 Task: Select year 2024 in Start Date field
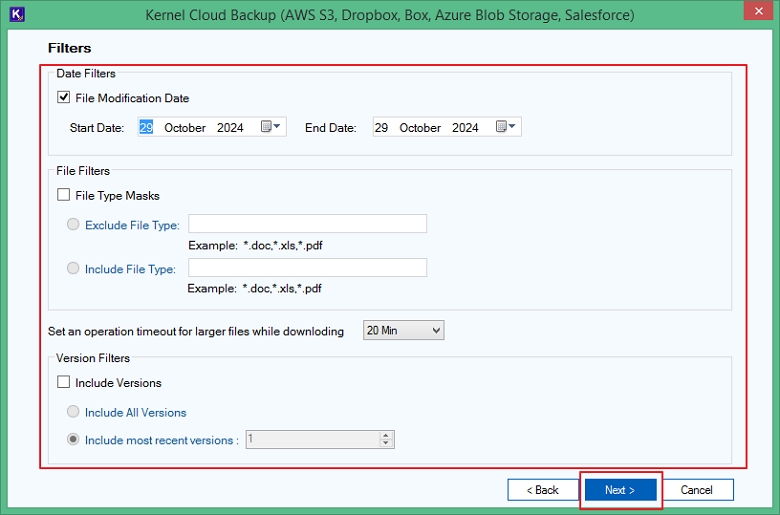[x=230, y=128]
